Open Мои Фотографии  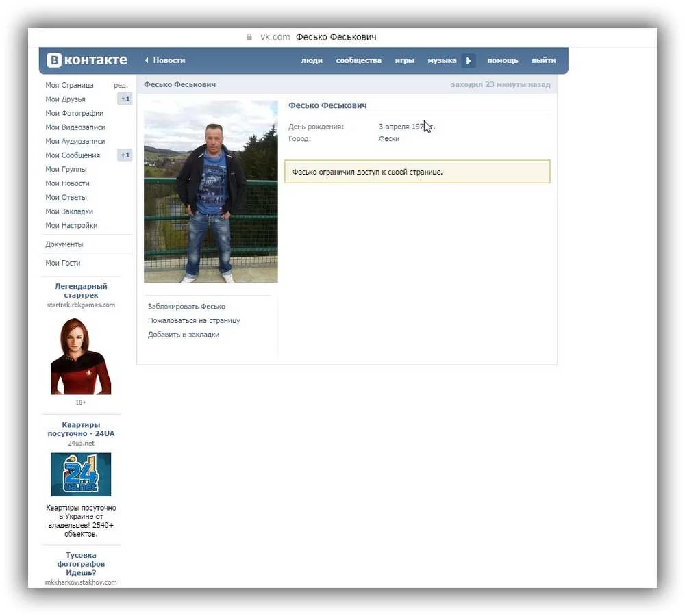tap(74, 113)
